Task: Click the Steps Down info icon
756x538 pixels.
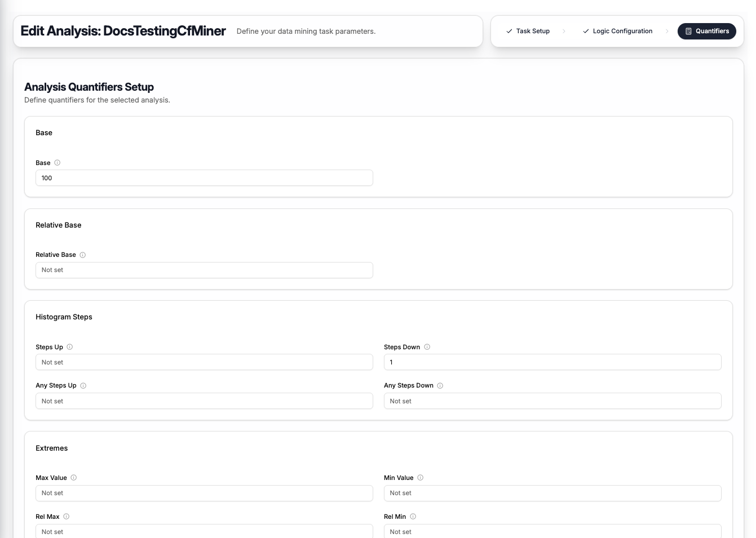Action: point(427,347)
